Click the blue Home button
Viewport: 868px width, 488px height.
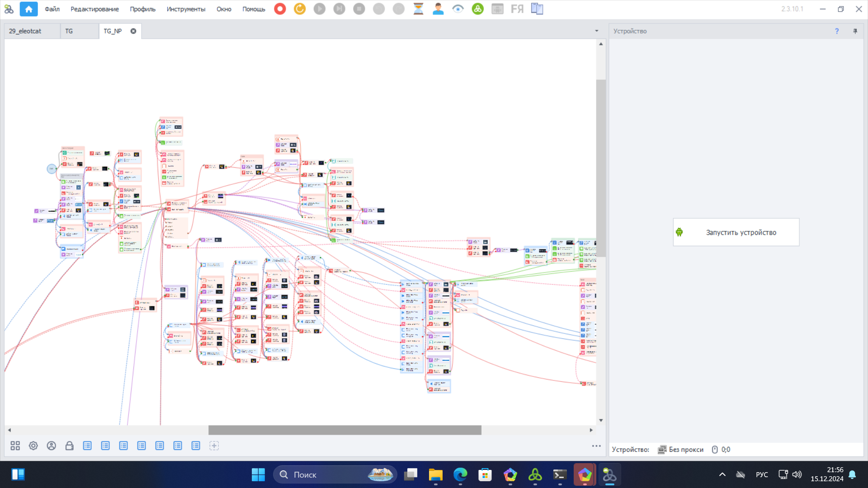click(x=28, y=9)
